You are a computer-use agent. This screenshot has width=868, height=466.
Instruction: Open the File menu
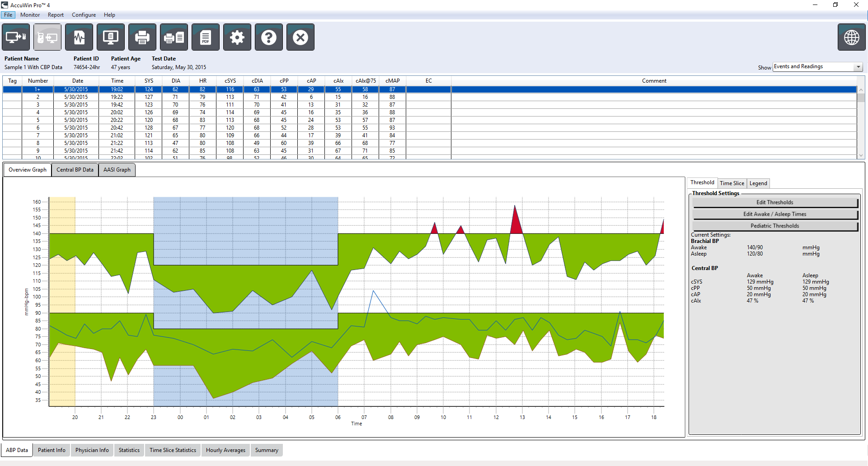coord(8,15)
